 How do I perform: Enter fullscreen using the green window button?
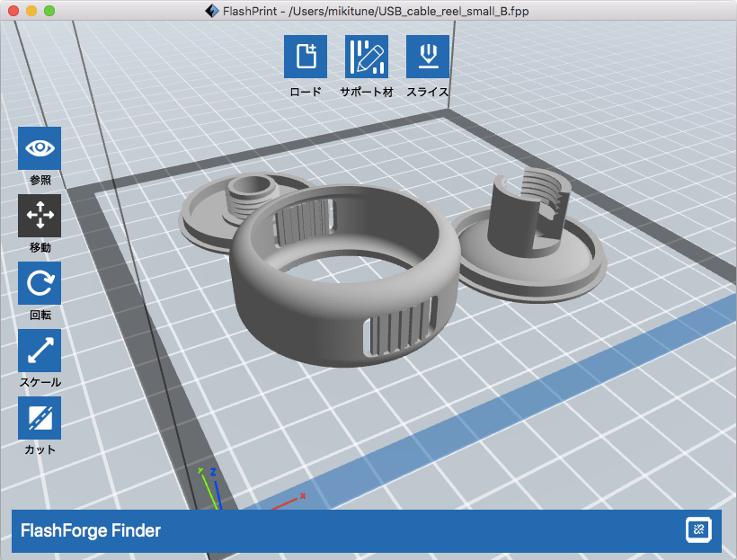coord(49,11)
